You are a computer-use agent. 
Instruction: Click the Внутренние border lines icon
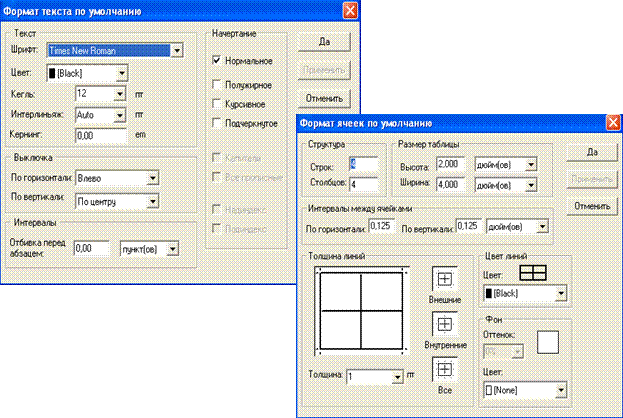click(x=444, y=324)
